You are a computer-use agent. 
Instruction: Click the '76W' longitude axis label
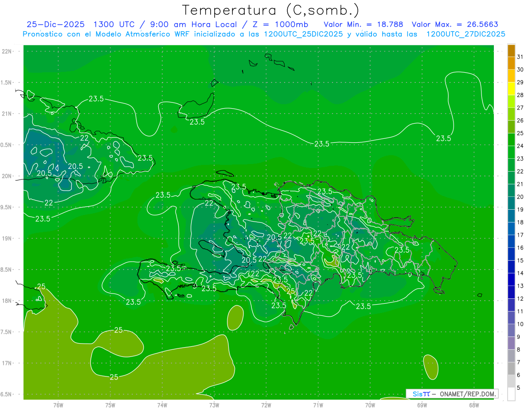[58, 405]
